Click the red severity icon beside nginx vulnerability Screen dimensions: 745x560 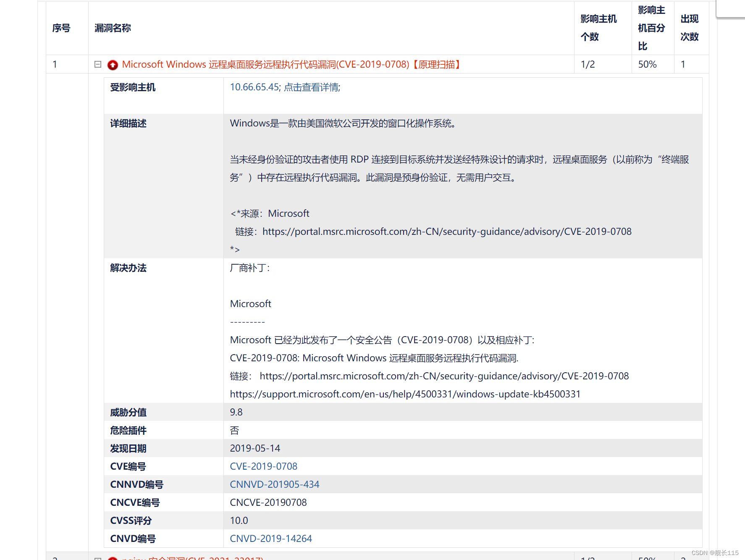click(x=112, y=557)
